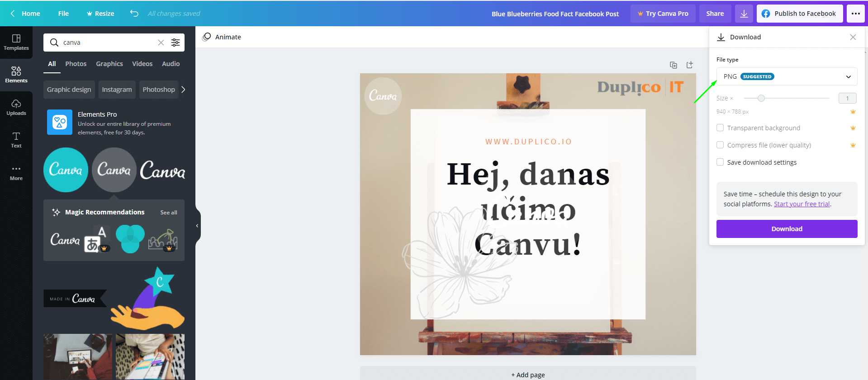Expand the PNG file type dropdown
The height and width of the screenshot is (380, 868).
(x=787, y=76)
